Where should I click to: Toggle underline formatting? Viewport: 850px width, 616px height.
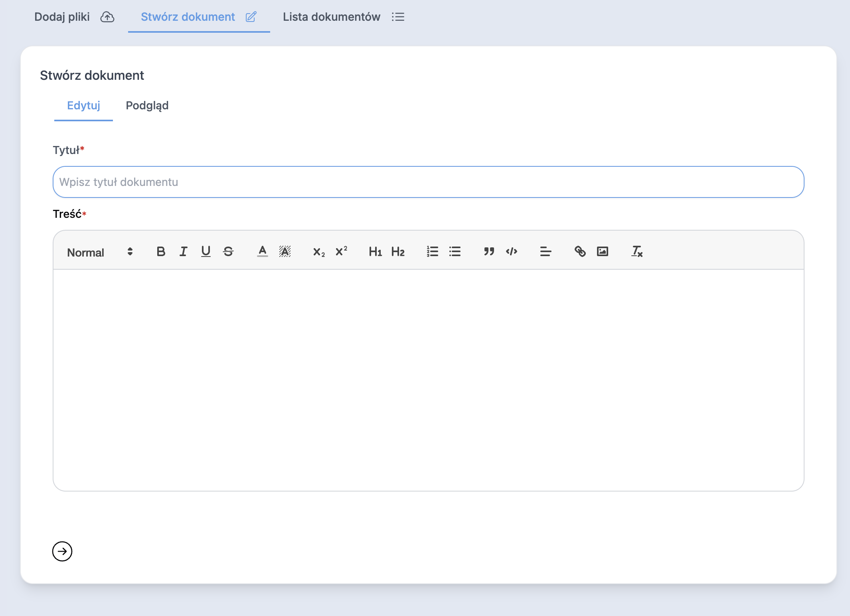pyautogui.click(x=206, y=251)
